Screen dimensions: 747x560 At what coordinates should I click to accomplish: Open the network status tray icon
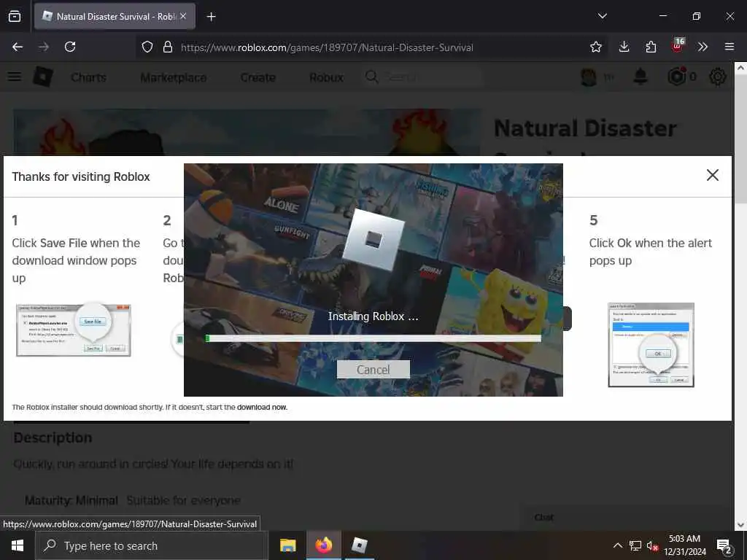click(635, 545)
